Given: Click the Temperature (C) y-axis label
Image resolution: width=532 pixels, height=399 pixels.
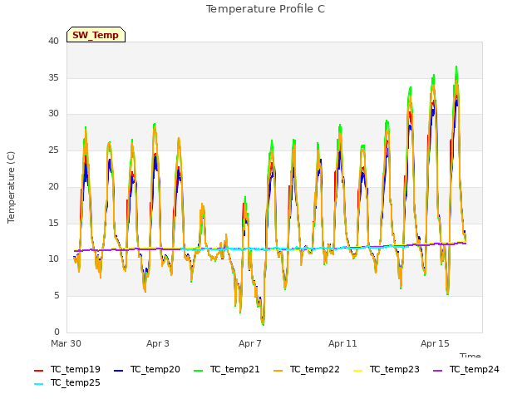Looking at the screenshot, I should 11,187.
